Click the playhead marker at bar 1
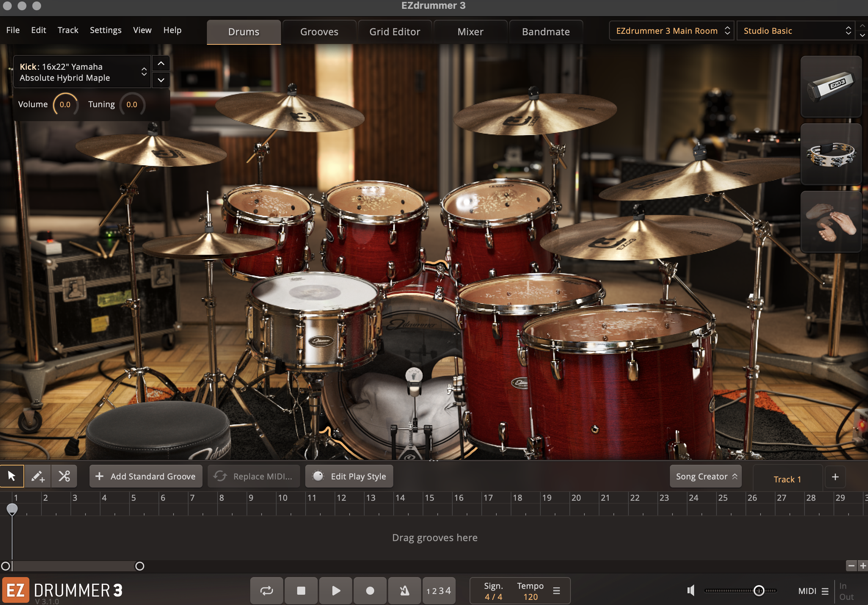 [12, 509]
